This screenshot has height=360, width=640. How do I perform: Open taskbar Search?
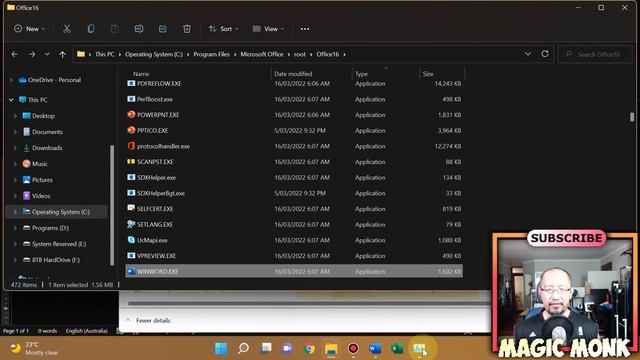pyautogui.click(x=243, y=349)
